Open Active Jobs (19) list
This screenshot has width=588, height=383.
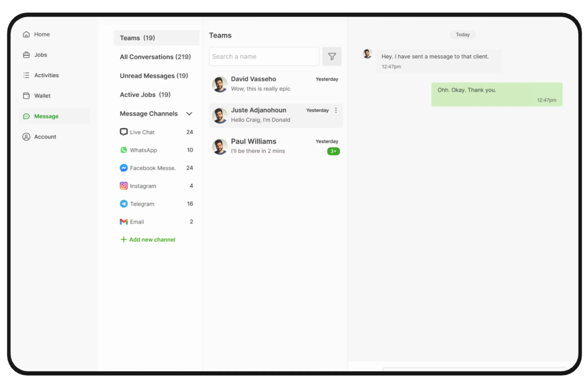[145, 95]
